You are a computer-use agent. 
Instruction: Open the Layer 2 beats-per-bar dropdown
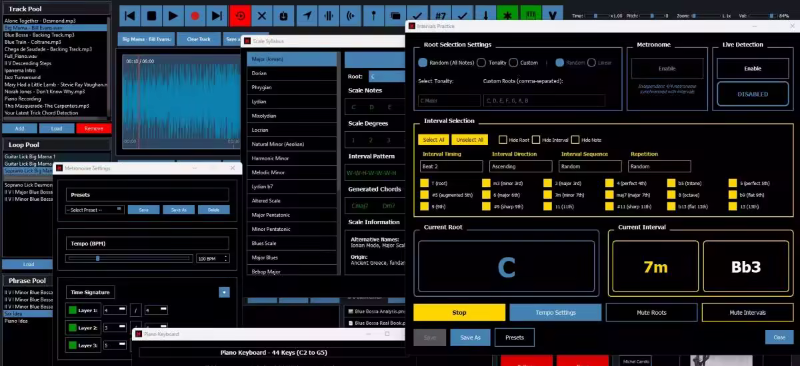(x=115, y=328)
